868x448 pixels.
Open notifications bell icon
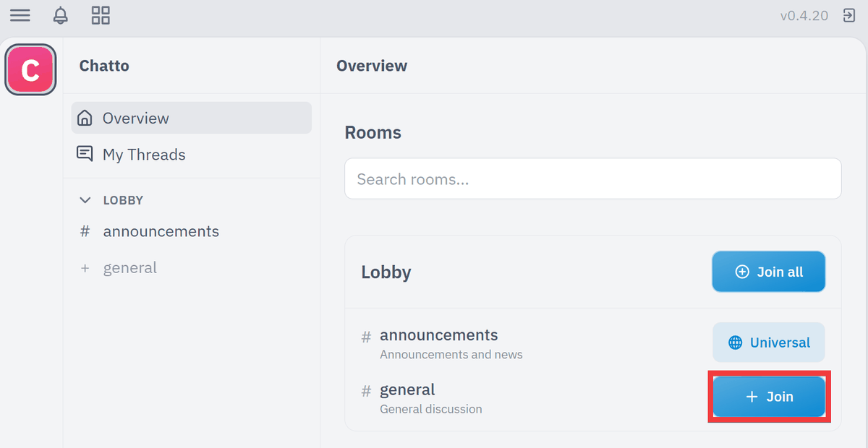tap(61, 15)
